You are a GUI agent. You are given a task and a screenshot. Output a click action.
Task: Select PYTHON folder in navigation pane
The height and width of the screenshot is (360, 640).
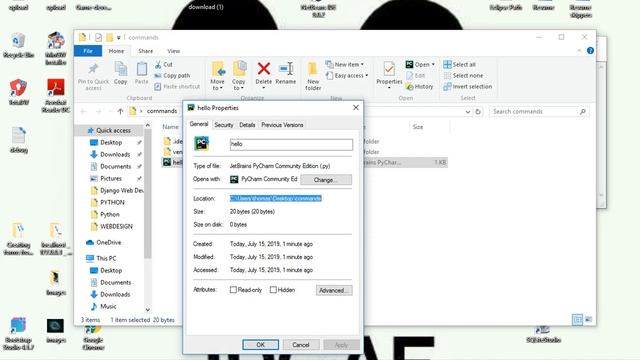pyautogui.click(x=108, y=202)
